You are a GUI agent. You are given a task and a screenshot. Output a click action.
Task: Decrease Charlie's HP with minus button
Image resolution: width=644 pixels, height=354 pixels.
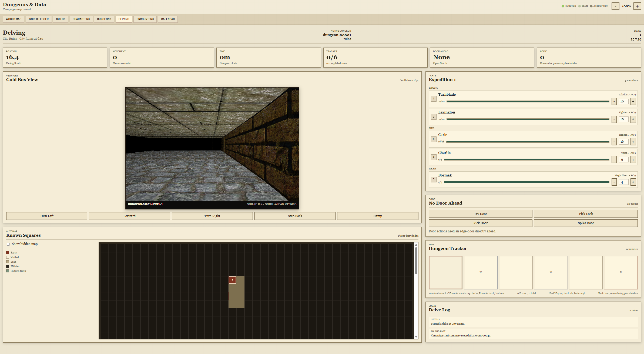tap(614, 160)
